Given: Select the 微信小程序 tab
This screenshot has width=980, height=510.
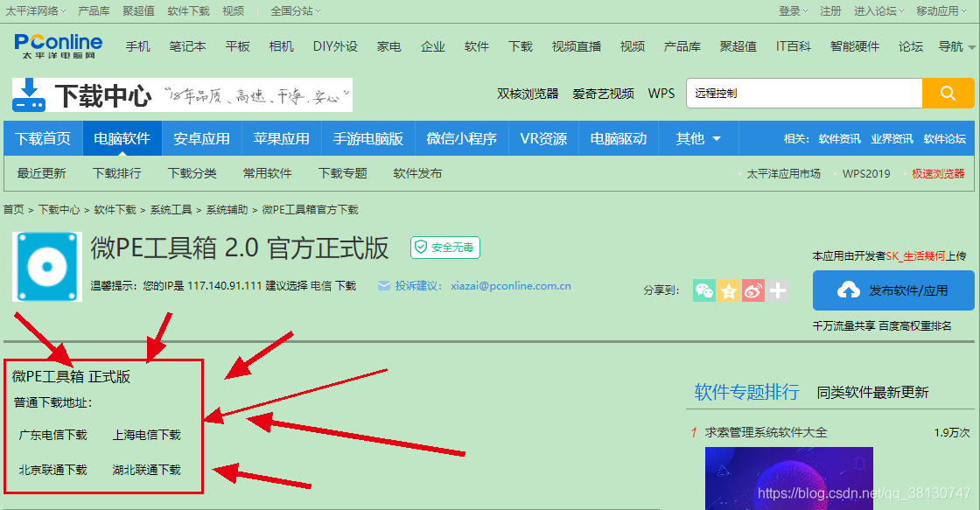Looking at the screenshot, I should tap(461, 139).
